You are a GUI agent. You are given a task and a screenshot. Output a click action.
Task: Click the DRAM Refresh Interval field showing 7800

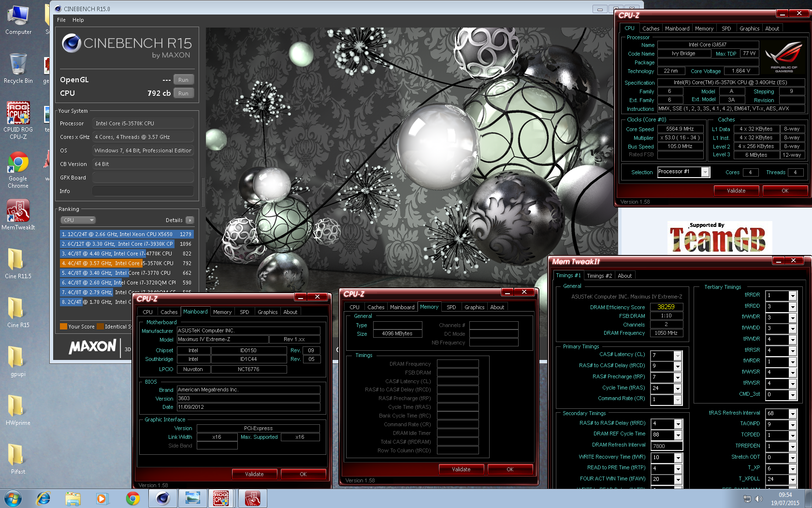667,446
